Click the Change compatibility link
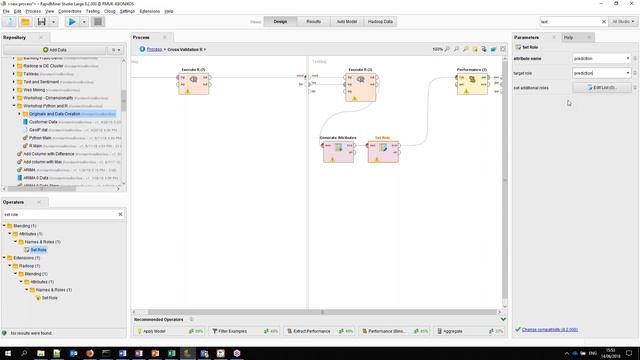 click(549, 329)
